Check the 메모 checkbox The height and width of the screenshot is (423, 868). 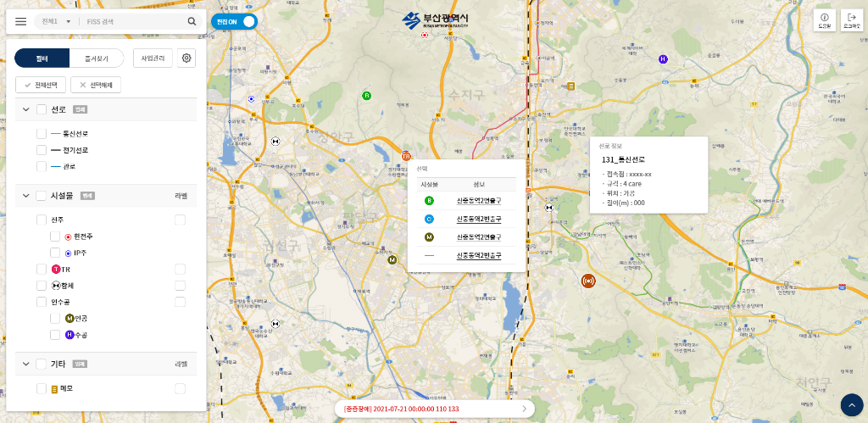(42, 388)
